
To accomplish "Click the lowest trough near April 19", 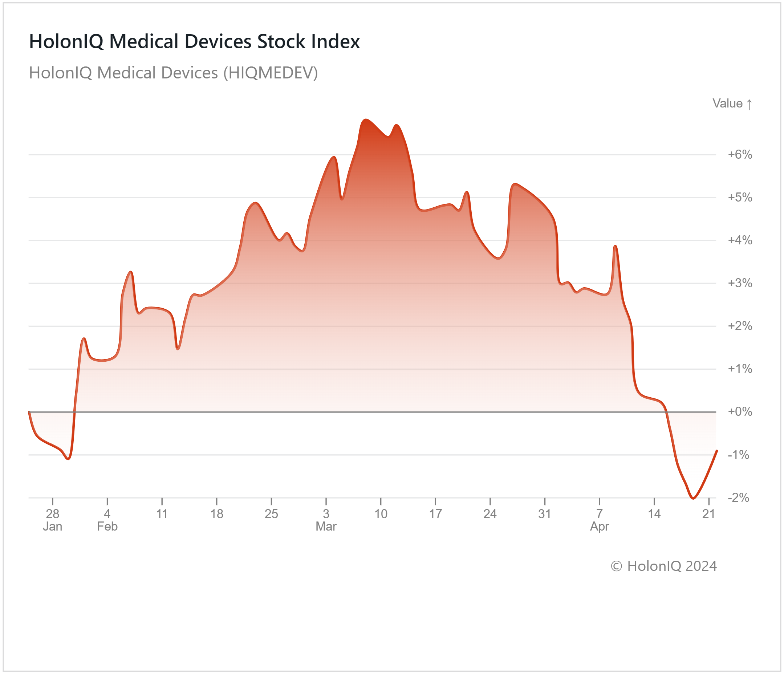I will pyautogui.click(x=693, y=498).
